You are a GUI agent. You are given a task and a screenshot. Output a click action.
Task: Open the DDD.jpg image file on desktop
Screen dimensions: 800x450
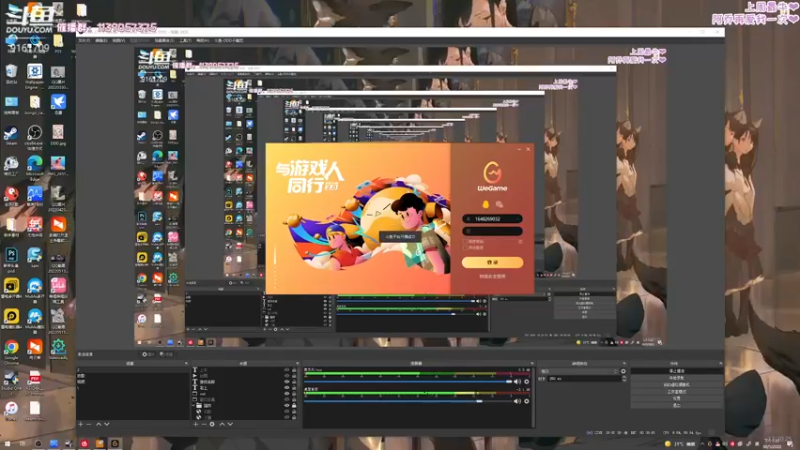coord(58,136)
